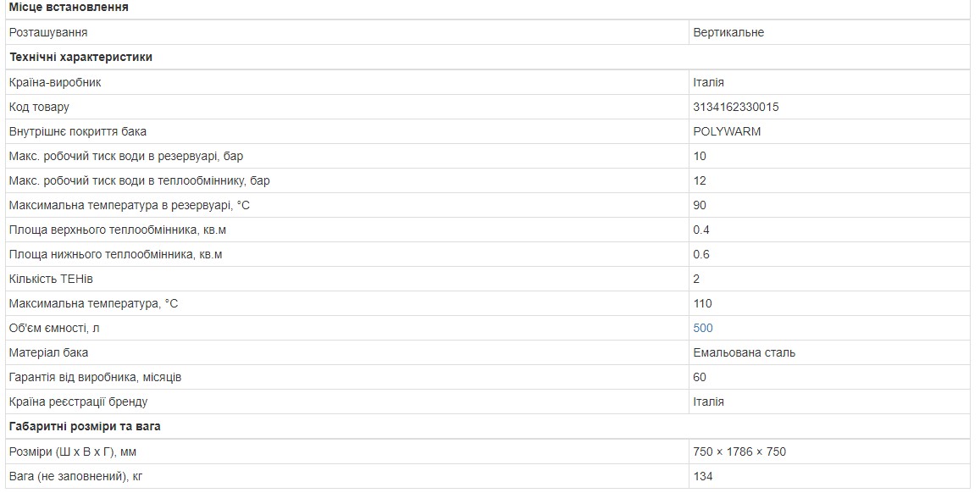The width and height of the screenshot is (980, 493).
Task: Open the 500 litre capacity link
Action: pyautogui.click(x=703, y=328)
